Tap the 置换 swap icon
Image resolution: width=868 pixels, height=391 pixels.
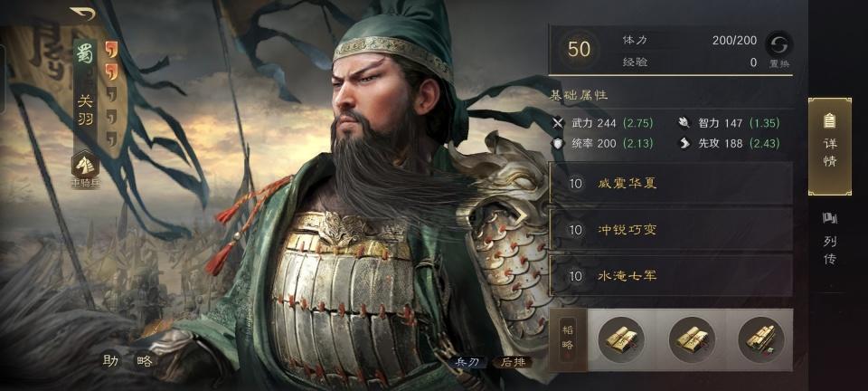pos(778,43)
